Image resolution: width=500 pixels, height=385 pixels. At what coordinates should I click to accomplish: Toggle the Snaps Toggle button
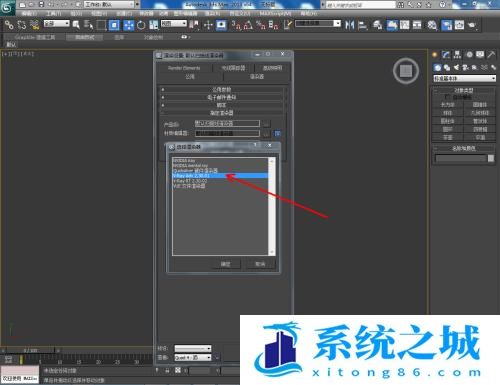click(x=236, y=25)
